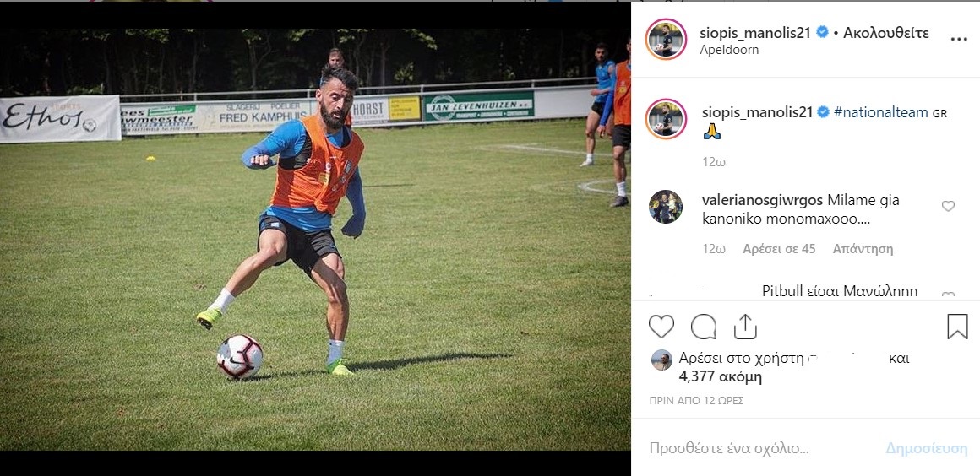Click the Ακολουθείτε following button

[x=885, y=33]
